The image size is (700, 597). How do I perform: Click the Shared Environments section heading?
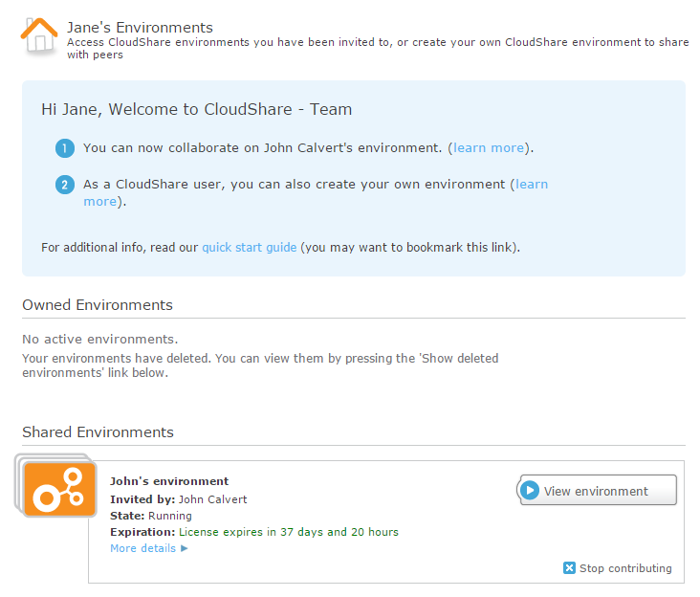(x=98, y=432)
